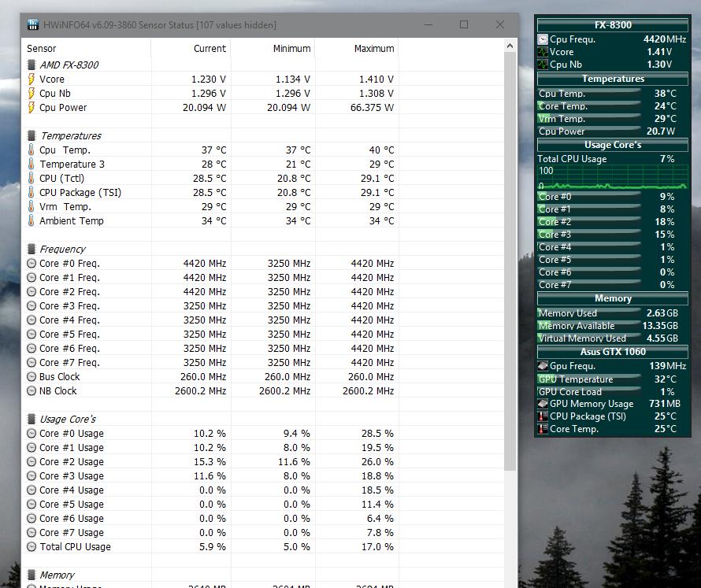
Task: Click the thermometer icon beside CPU (Tctl)
Action: [32, 178]
